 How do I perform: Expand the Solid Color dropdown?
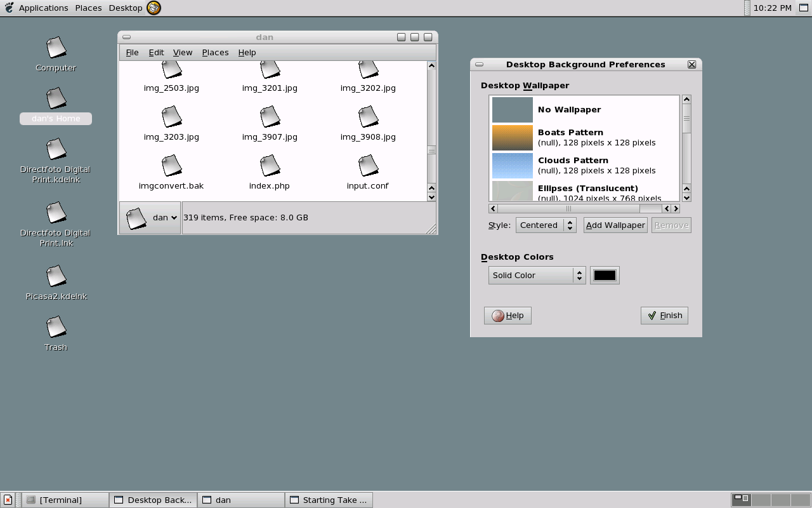coord(537,275)
